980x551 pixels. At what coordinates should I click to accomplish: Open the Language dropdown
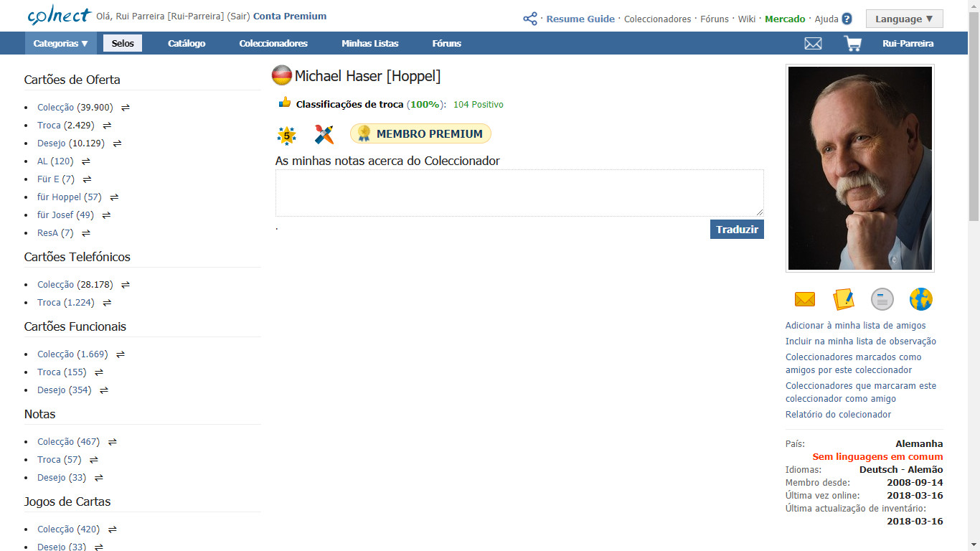[904, 19]
